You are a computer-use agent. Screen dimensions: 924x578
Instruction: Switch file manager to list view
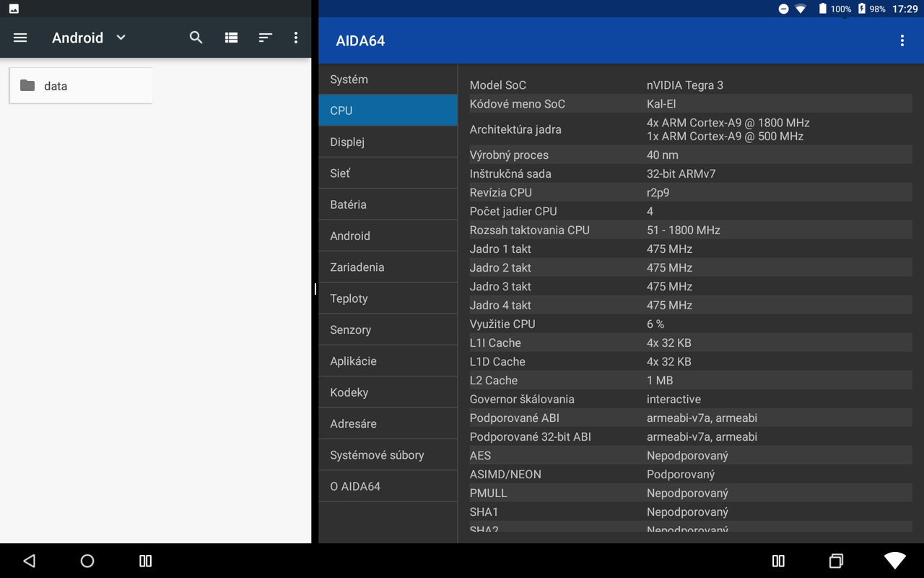pyautogui.click(x=231, y=38)
